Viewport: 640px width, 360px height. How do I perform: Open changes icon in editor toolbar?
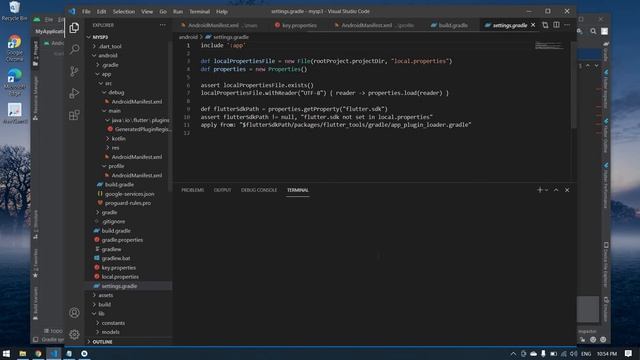point(545,25)
